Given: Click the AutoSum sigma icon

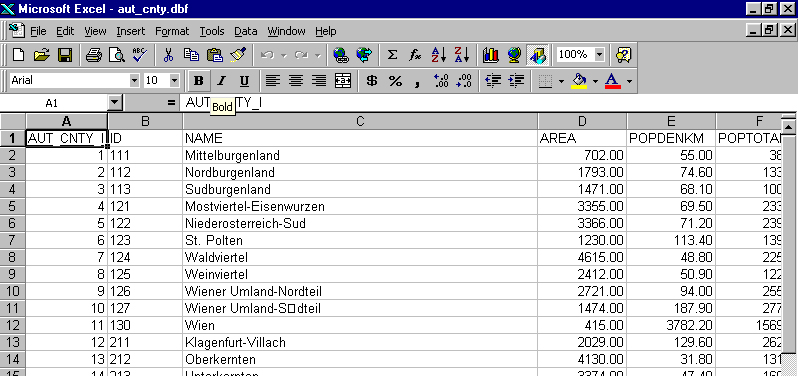Looking at the screenshot, I should [x=392, y=54].
